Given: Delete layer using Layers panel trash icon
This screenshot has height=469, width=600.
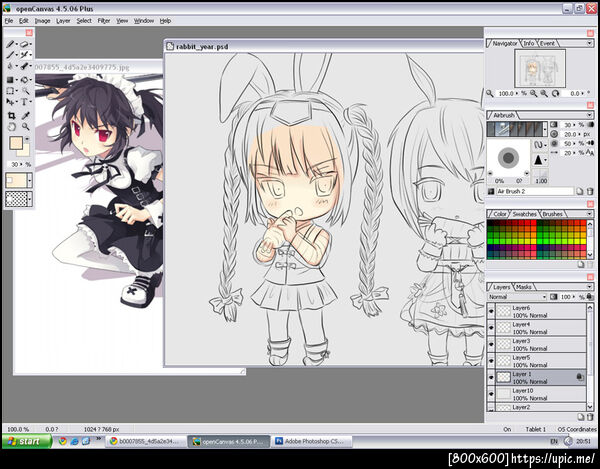Looking at the screenshot, I should (x=590, y=417).
